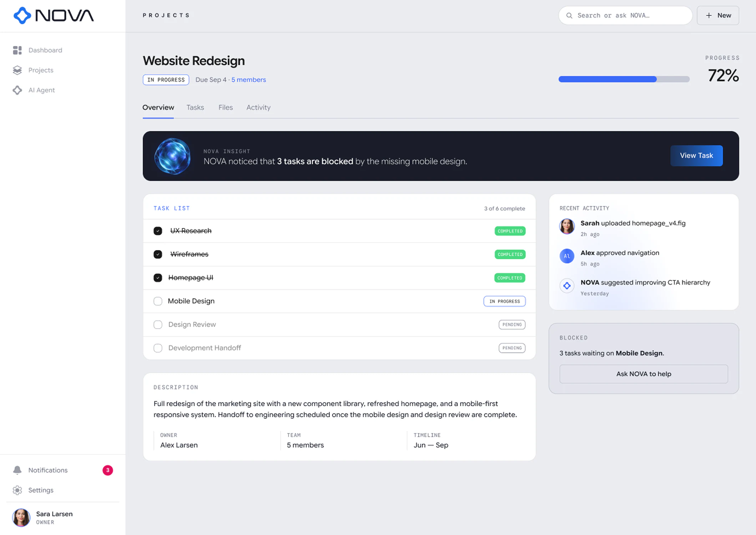756x535 pixels.
Task: Click the Notifications bell icon
Action: pyautogui.click(x=17, y=470)
